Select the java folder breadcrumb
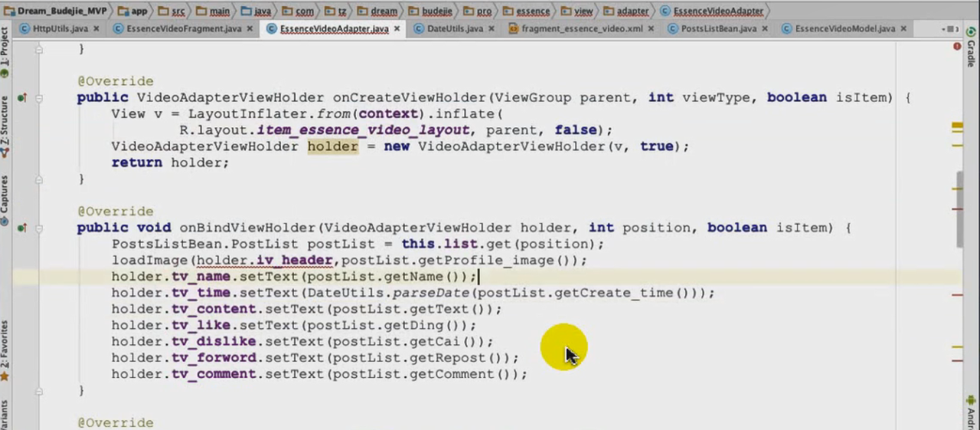This screenshot has height=430, width=980. coord(256,11)
